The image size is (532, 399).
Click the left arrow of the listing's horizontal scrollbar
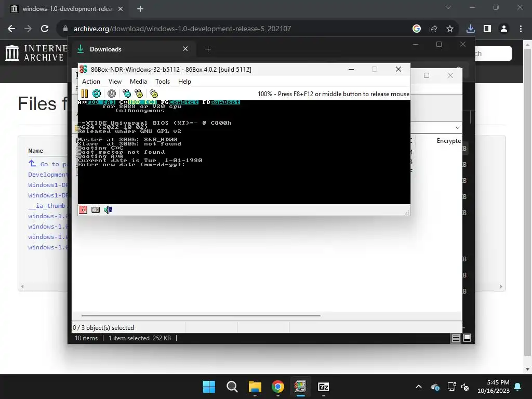pos(22,287)
